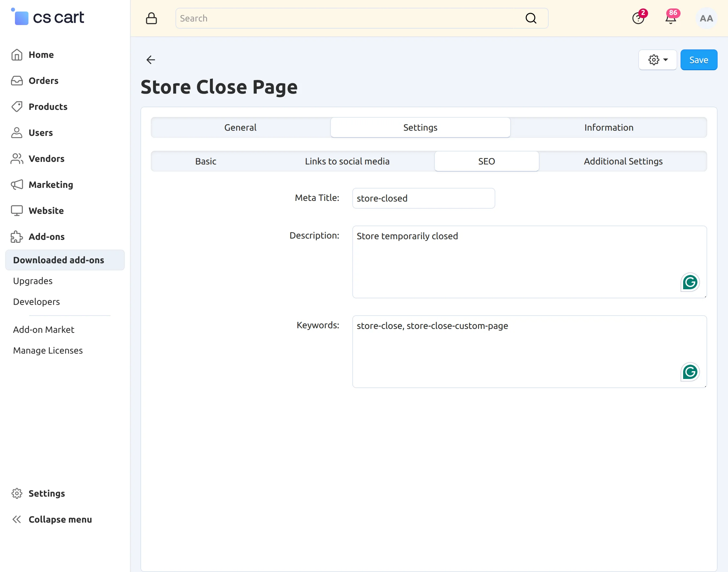
Task: Collapse the sidebar menu
Action: (x=52, y=519)
